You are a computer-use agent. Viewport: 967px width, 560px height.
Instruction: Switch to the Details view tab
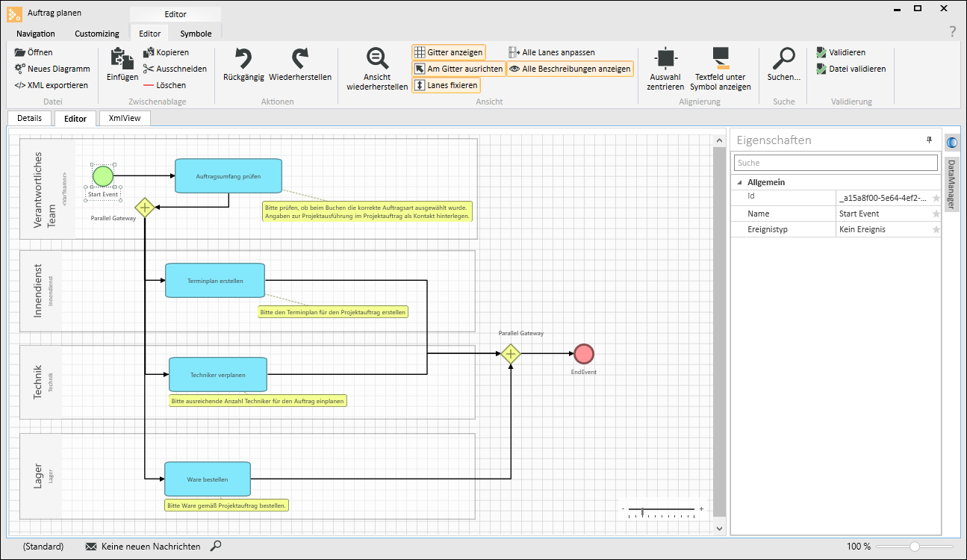click(30, 118)
